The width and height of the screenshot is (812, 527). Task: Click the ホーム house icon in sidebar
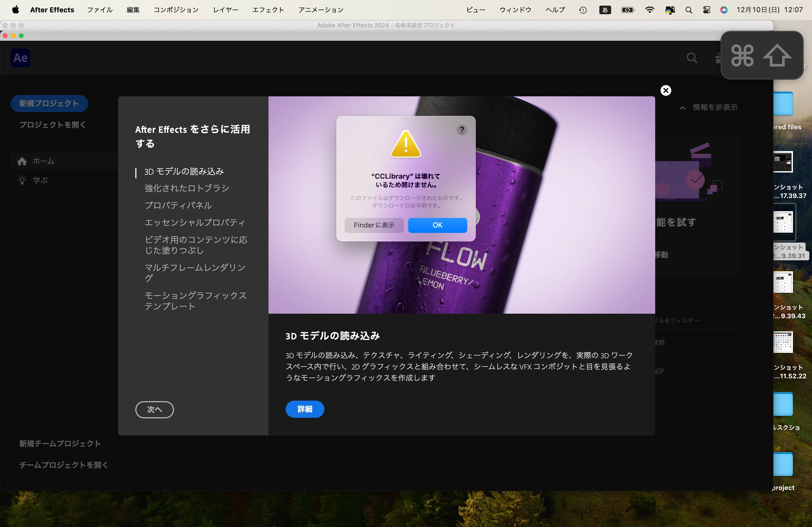click(22, 161)
